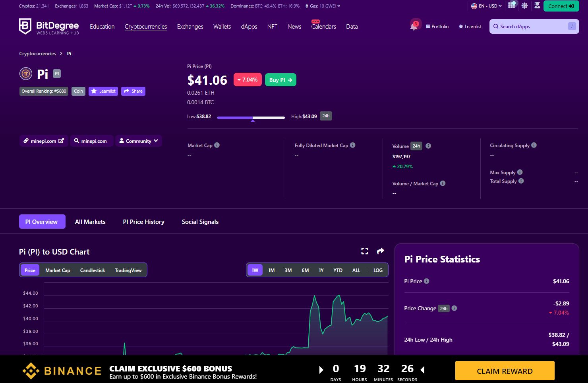
Task: Click the Circulating Supply info icon
Action: [534, 145]
